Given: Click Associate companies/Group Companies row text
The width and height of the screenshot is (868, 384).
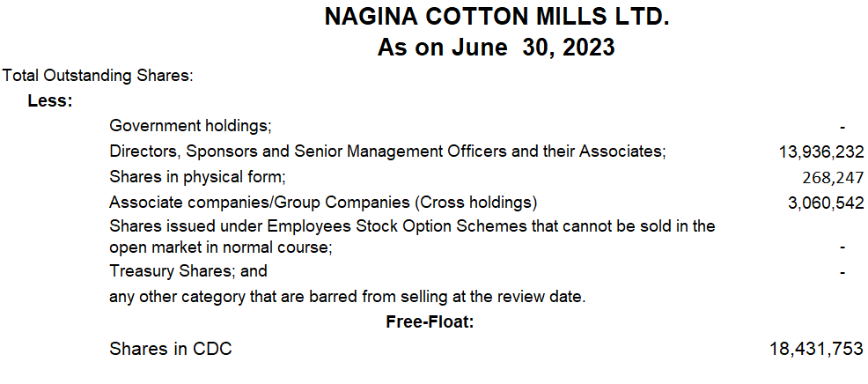Looking at the screenshot, I should (x=323, y=203).
